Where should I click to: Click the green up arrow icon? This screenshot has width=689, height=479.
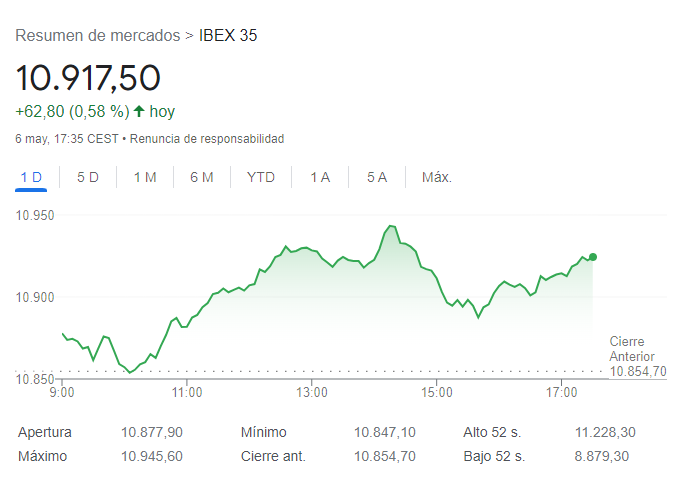(139, 111)
